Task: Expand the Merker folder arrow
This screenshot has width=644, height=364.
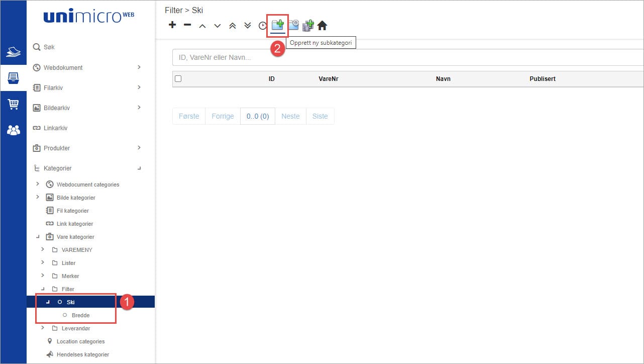Action: tap(43, 276)
